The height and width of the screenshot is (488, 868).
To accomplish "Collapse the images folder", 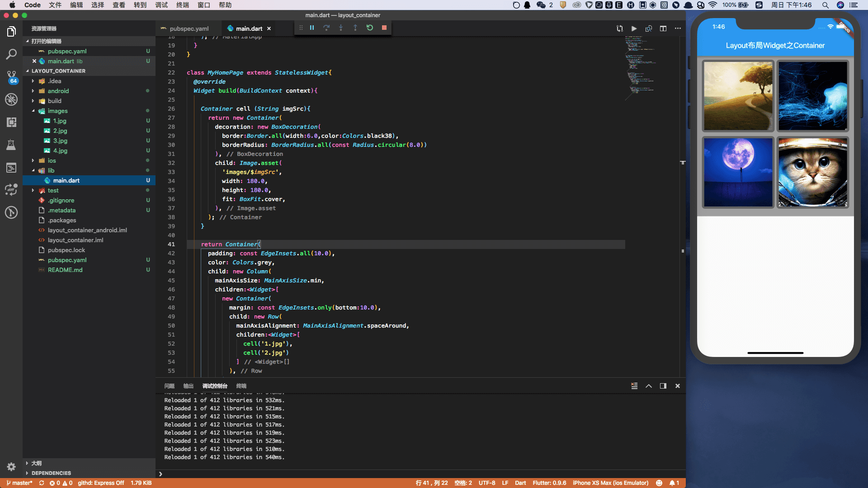I will pos(57,111).
